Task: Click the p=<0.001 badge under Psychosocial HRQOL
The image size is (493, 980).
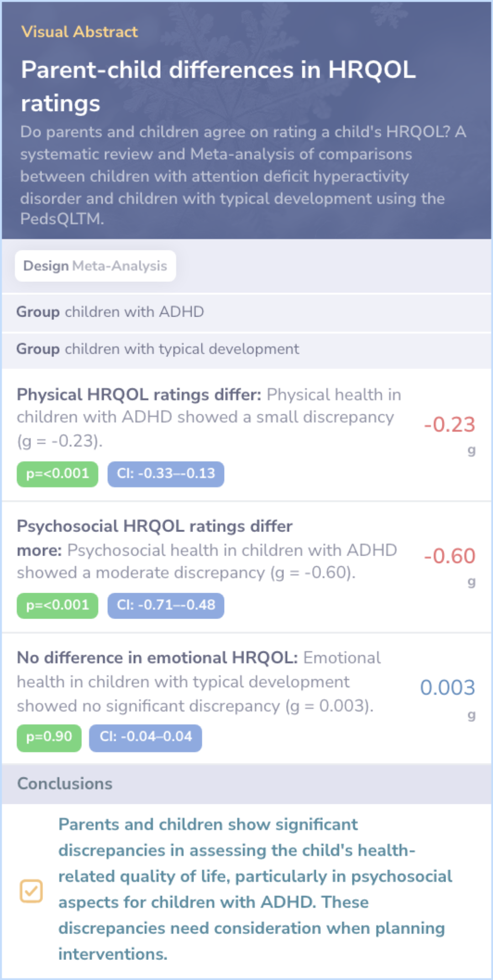Action: pos(58,605)
